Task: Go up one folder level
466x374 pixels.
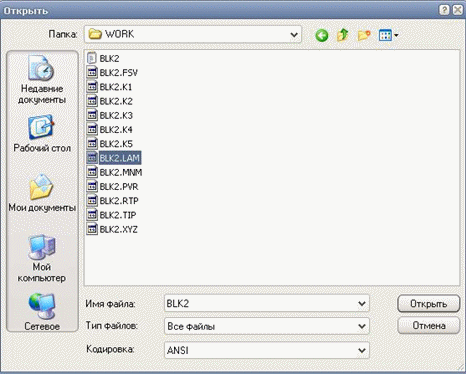Action: tap(342, 35)
